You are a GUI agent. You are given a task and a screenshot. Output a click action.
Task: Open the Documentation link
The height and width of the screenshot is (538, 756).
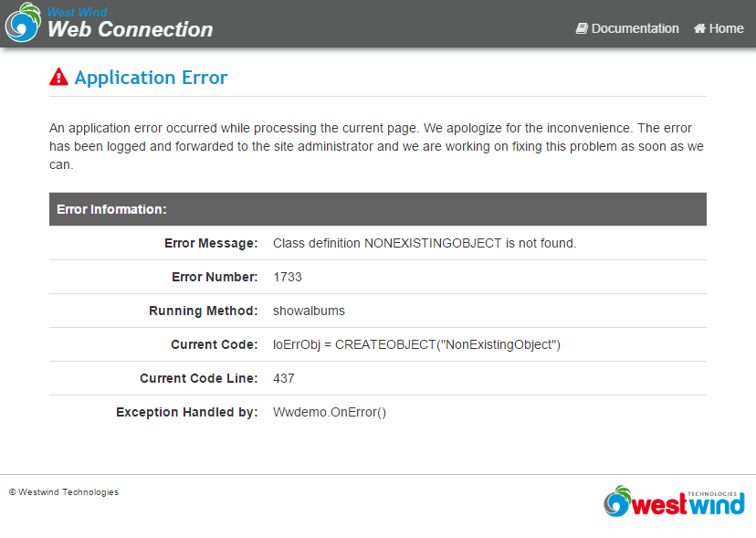635,28
